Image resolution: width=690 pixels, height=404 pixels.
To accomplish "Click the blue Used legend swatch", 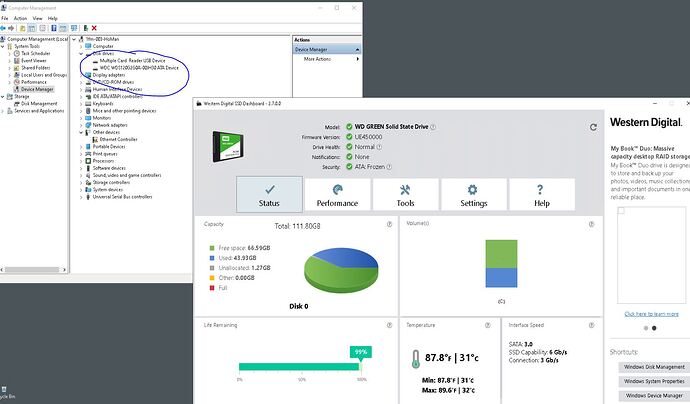I will coord(212,258).
